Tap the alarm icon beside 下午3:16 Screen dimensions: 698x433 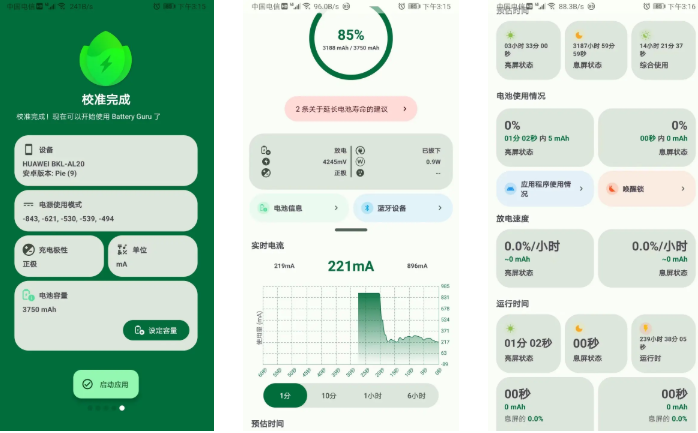[x=647, y=6]
